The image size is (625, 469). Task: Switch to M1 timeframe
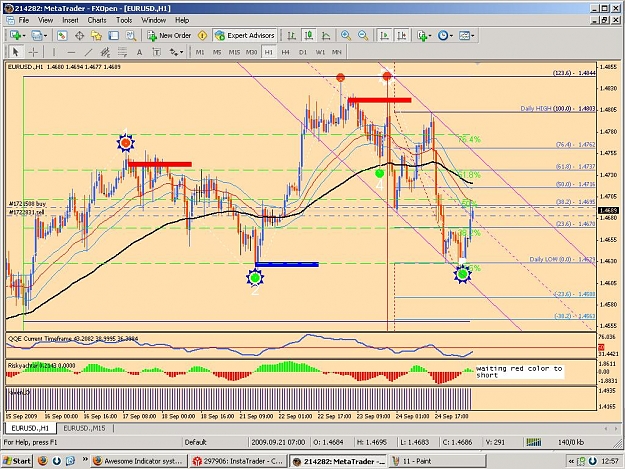pyautogui.click(x=200, y=52)
